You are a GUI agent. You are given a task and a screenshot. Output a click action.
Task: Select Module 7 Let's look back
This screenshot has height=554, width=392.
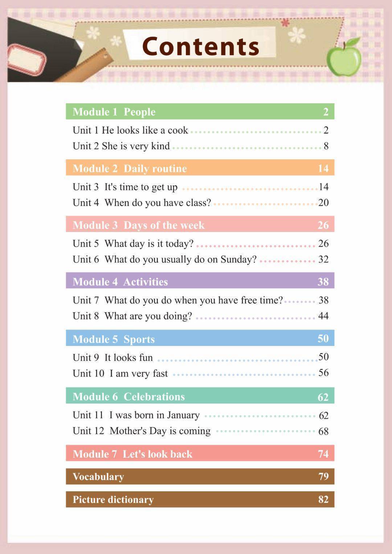200,453
